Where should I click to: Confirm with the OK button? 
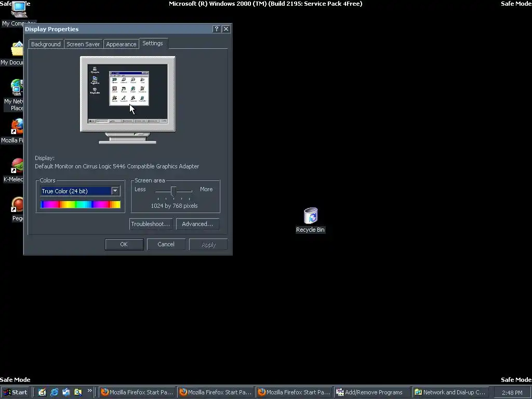tap(124, 244)
